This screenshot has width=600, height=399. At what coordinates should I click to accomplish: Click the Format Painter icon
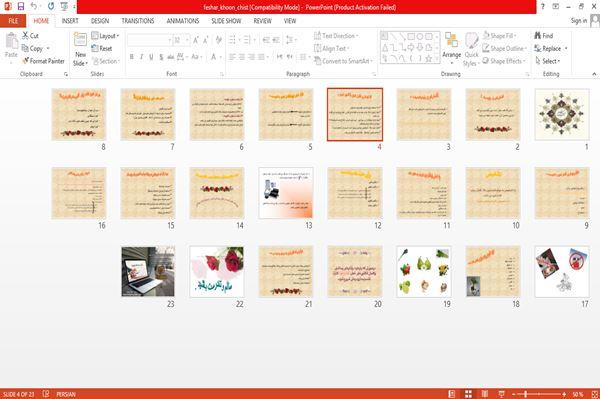pos(26,61)
